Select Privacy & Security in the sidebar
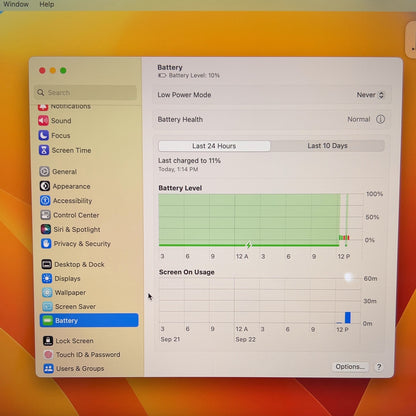 76,244
